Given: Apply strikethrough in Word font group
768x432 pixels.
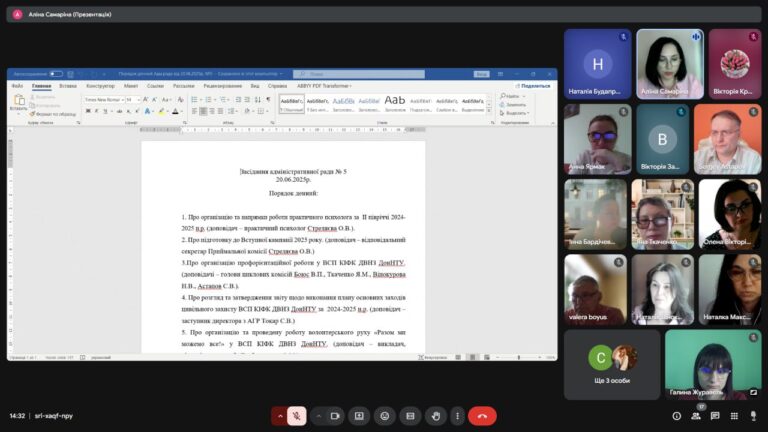Looking at the screenshot, I should [x=120, y=111].
